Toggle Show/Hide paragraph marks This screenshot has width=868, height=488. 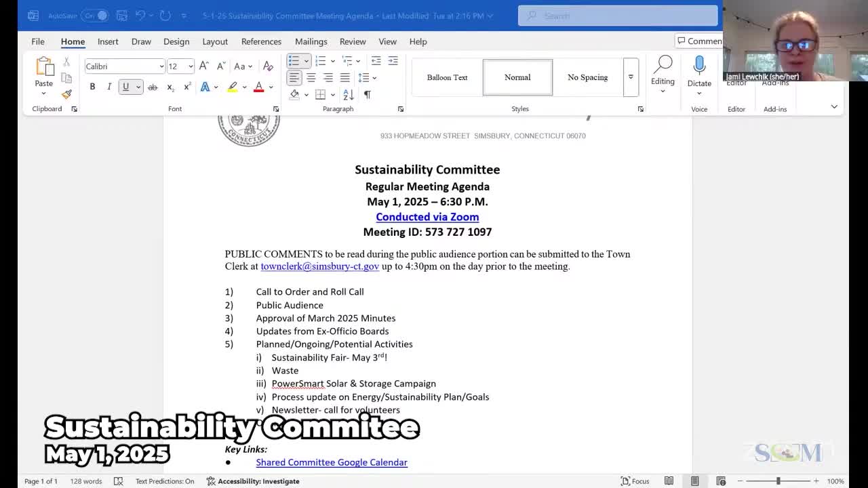pyautogui.click(x=367, y=95)
